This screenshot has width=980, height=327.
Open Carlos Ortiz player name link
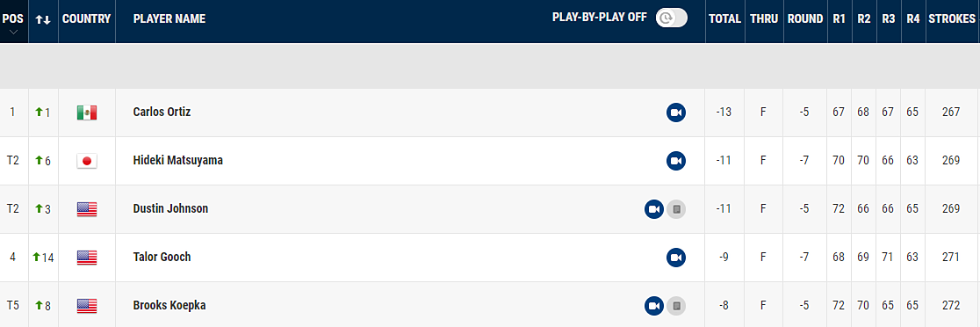[x=162, y=112]
